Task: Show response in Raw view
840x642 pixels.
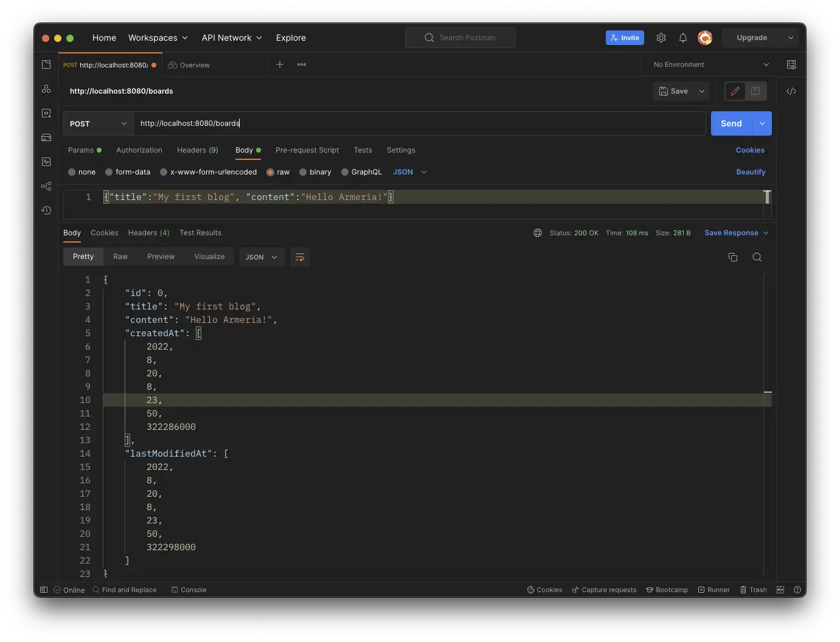Action: click(120, 257)
